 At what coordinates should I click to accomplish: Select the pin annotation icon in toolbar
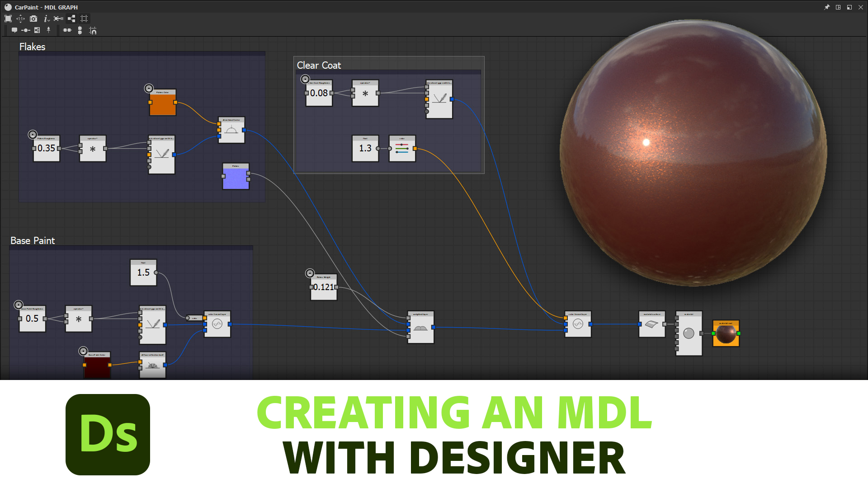point(49,30)
